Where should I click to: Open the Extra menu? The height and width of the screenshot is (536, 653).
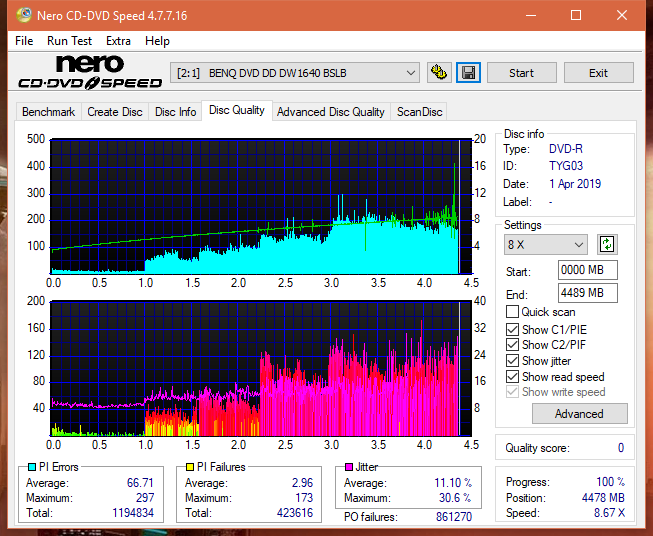tap(118, 41)
